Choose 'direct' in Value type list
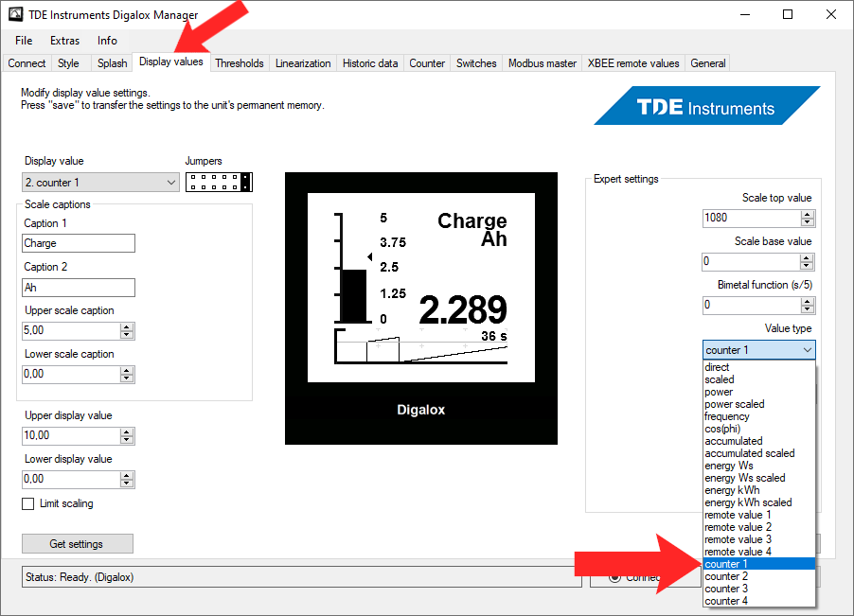The image size is (854, 616). click(x=759, y=367)
